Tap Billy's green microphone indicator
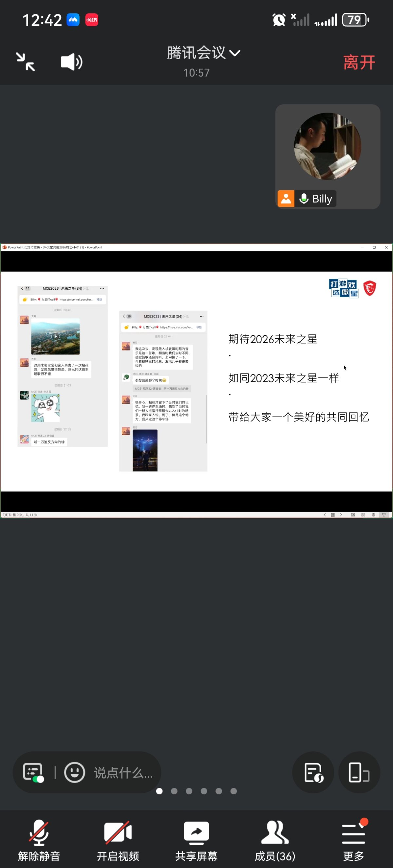 pyautogui.click(x=304, y=198)
